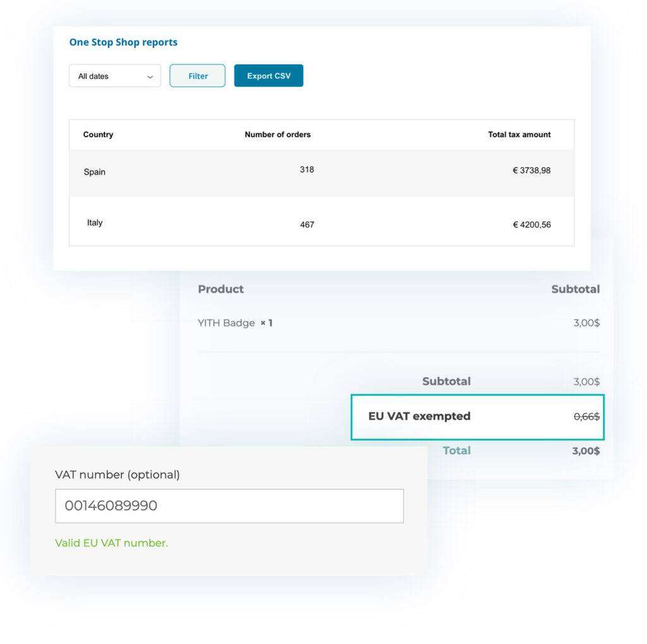This screenshot has height=644, width=647.
Task: Select the Italy row in the report
Action: pos(94,222)
